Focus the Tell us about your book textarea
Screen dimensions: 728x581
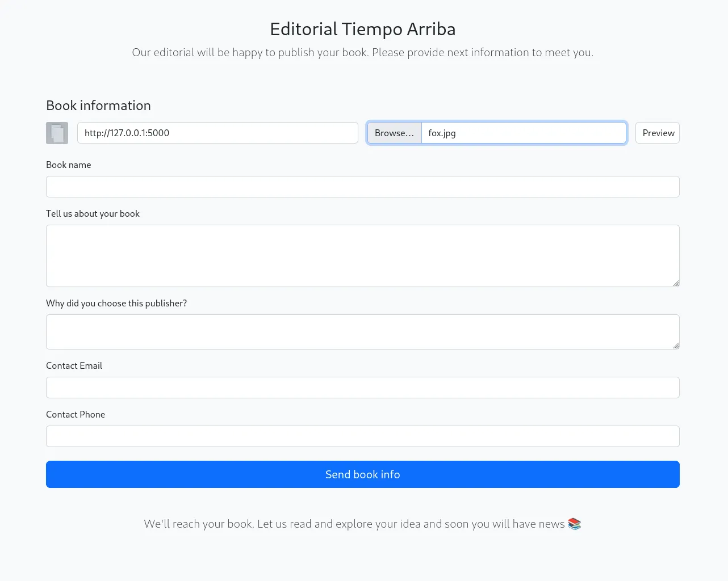(x=363, y=256)
